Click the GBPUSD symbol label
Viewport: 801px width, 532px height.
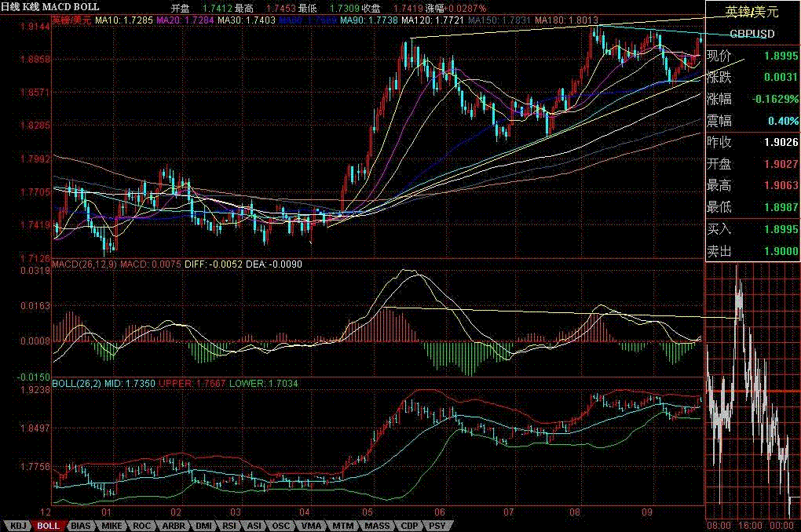tap(752, 34)
